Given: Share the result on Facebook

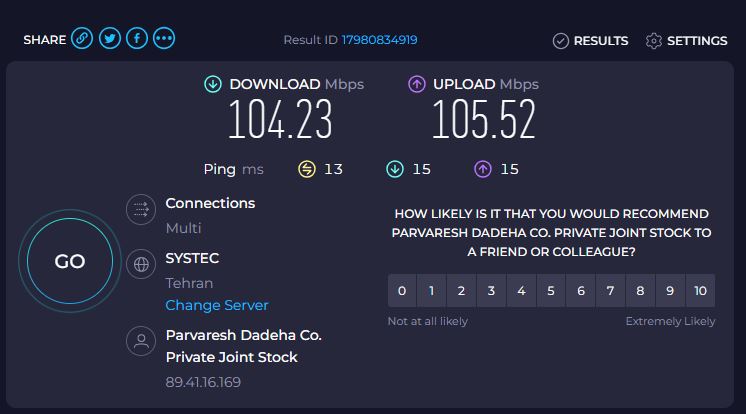Looking at the screenshot, I should (137, 38).
